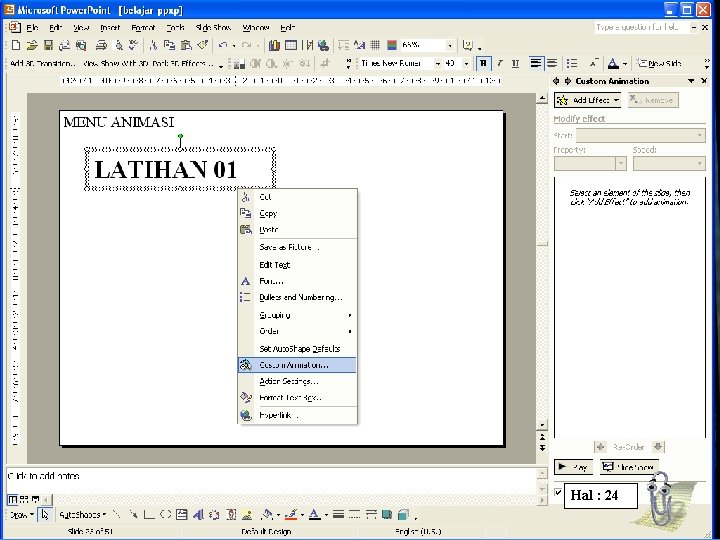Screen dimensions: 720x540
Task: Click the 'Click to add notes' area
Action: point(271,479)
